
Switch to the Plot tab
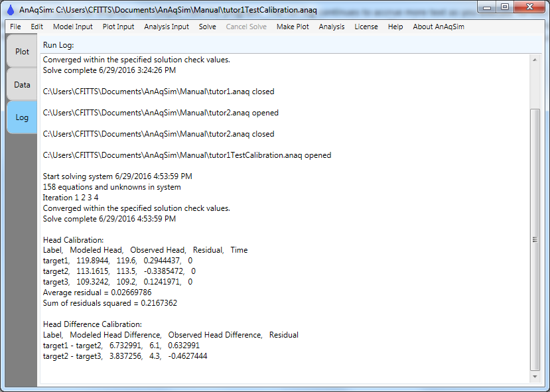point(22,52)
